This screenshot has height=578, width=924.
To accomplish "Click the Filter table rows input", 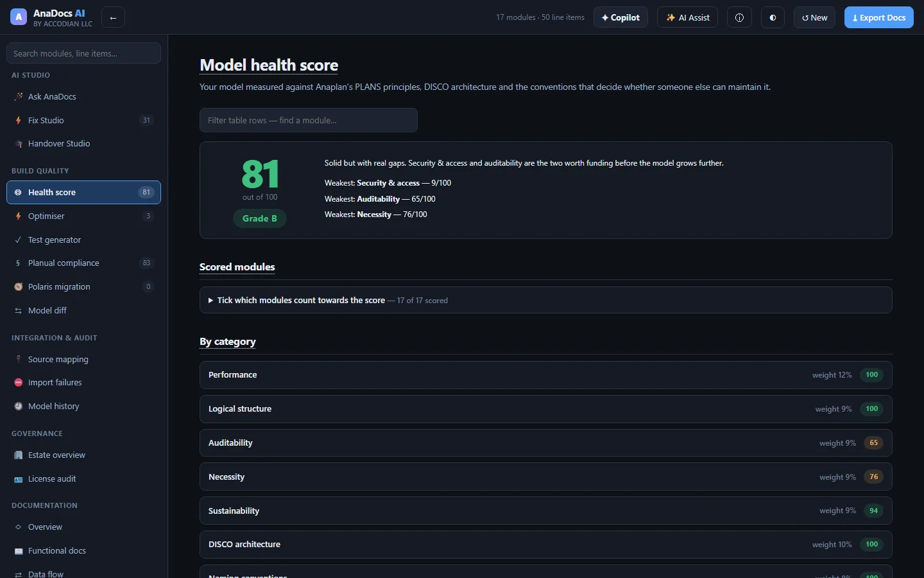I will [x=309, y=120].
